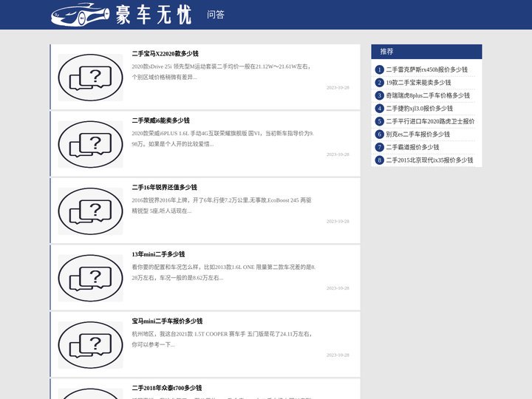Click question icon beside 二手荣威i6能卖多少钱
The image size is (532, 399).
coord(91,145)
